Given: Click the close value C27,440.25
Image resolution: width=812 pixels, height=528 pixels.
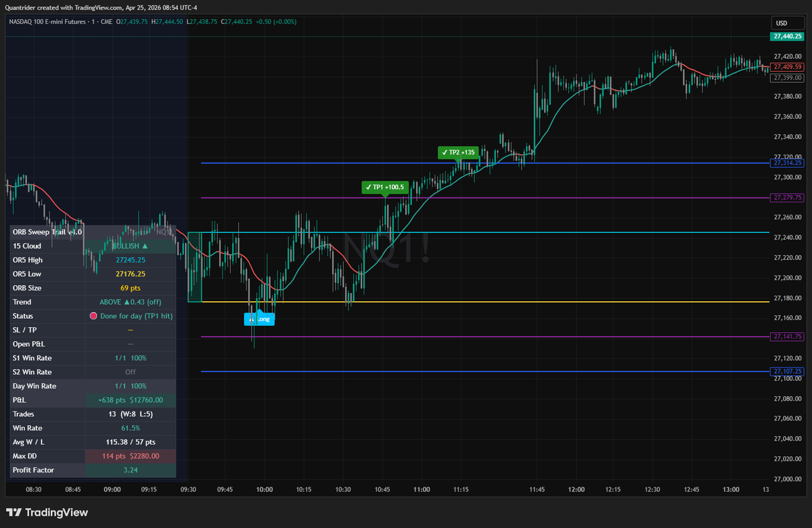Looking at the screenshot, I should click(x=238, y=22).
